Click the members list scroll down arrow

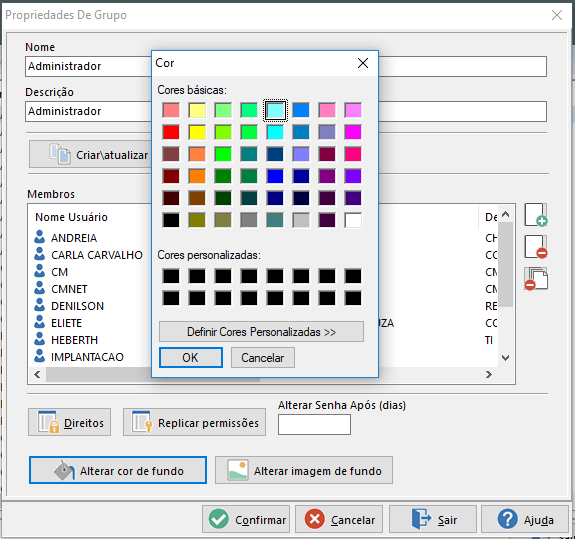[x=506, y=358]
